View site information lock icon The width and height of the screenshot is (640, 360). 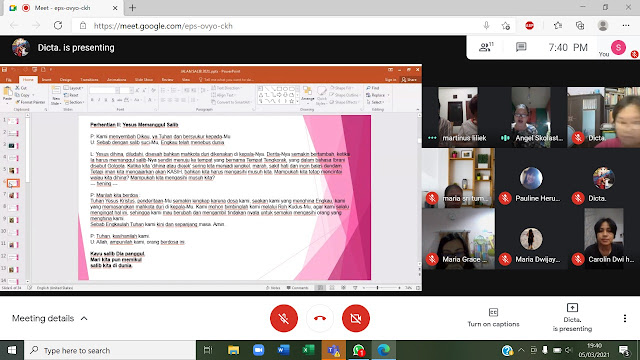[83, 26]
